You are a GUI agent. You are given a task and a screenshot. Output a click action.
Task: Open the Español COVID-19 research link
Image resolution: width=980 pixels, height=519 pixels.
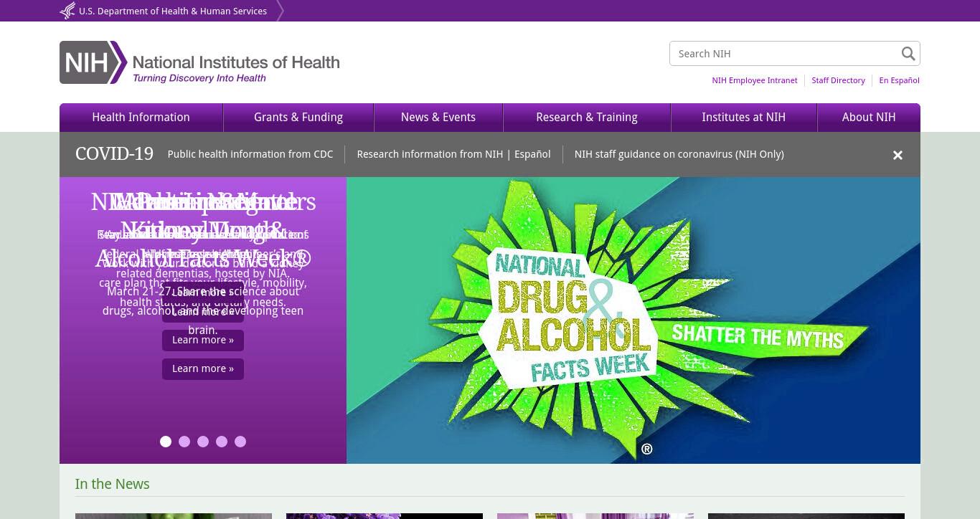point(532,154)
